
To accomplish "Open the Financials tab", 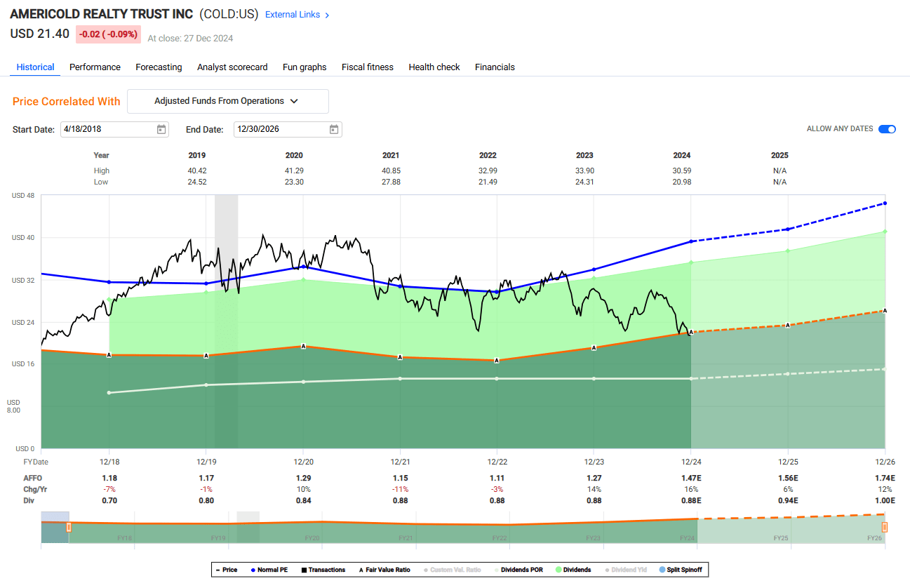I will pyautogui.click(x=495, y=67).
